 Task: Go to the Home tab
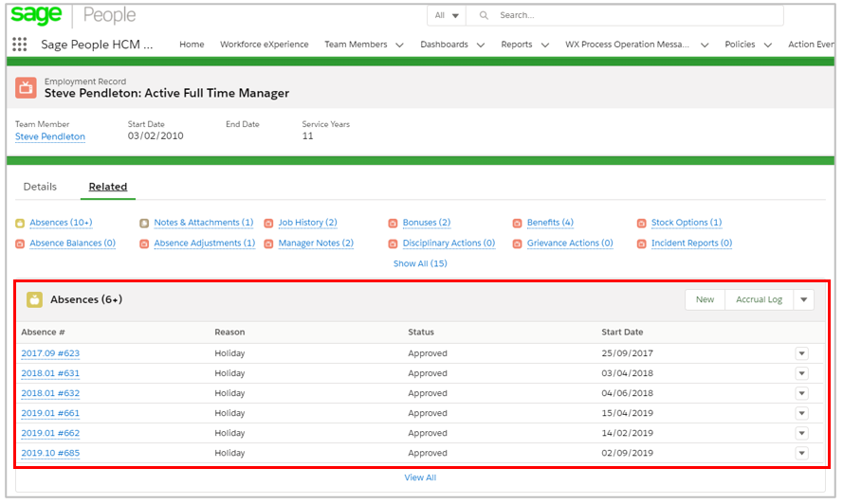(x=192, y=45)
